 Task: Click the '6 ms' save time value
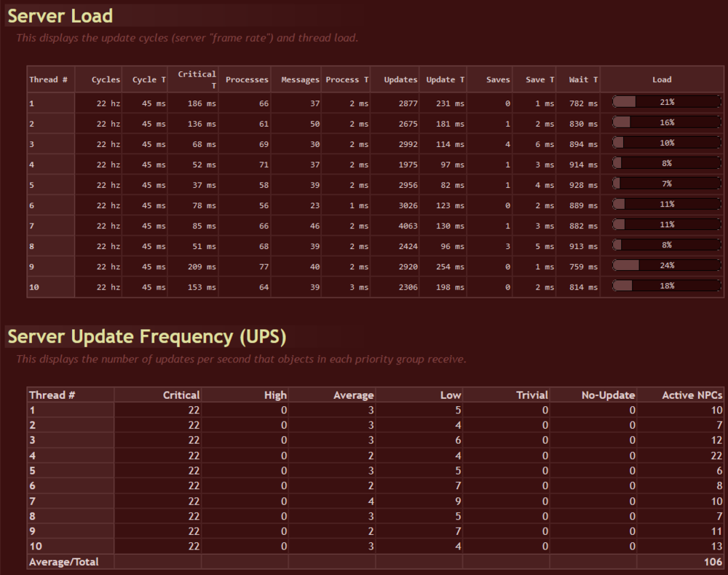(545, 144)
